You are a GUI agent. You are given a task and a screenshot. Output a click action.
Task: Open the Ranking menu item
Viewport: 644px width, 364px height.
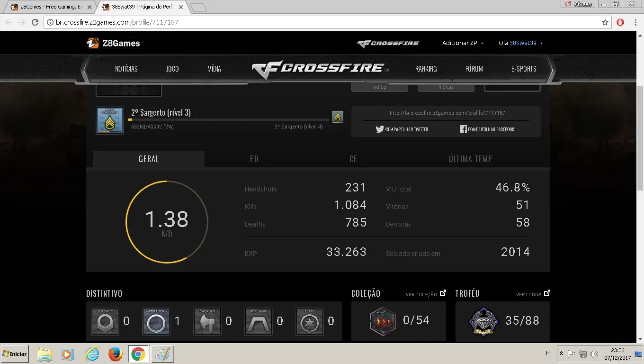426,69
